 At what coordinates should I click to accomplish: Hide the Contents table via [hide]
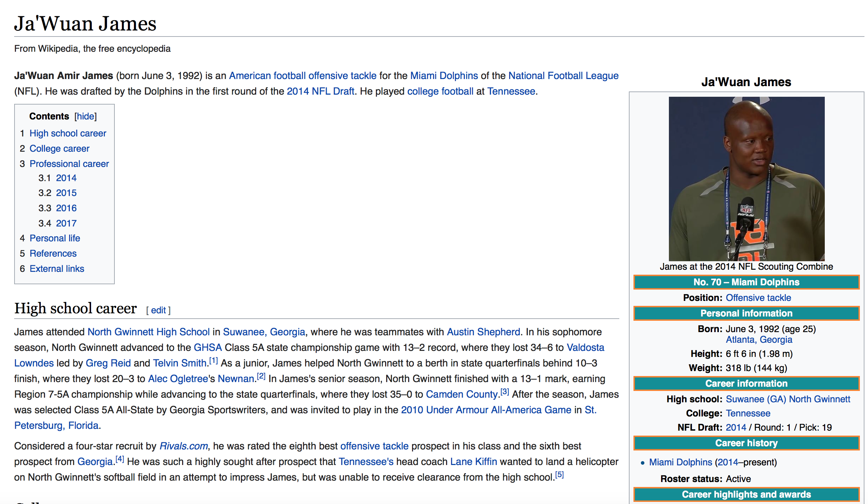coord(85,116)
